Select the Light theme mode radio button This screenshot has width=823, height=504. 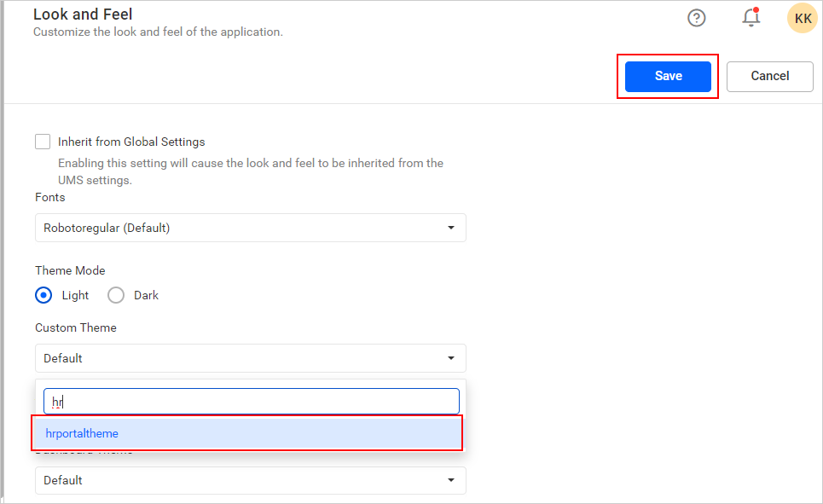coord(43,295)
